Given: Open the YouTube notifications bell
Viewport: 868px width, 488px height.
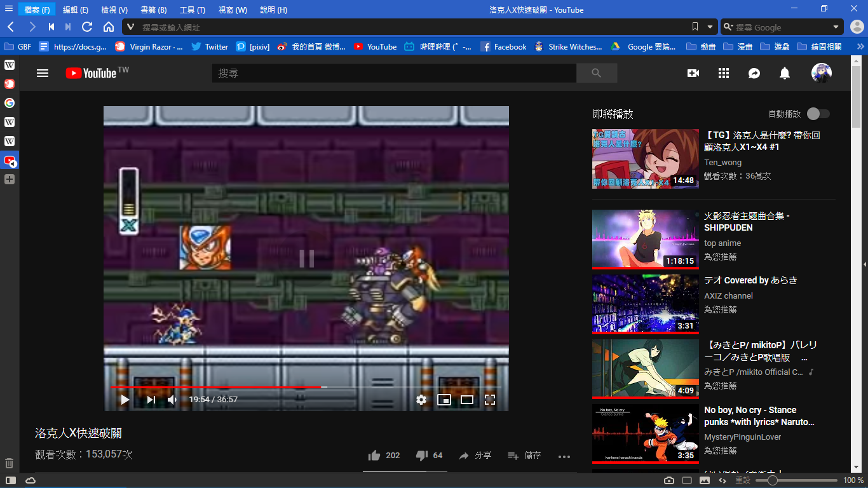Looking at the screenshot, I should click(x=785, y=73).
